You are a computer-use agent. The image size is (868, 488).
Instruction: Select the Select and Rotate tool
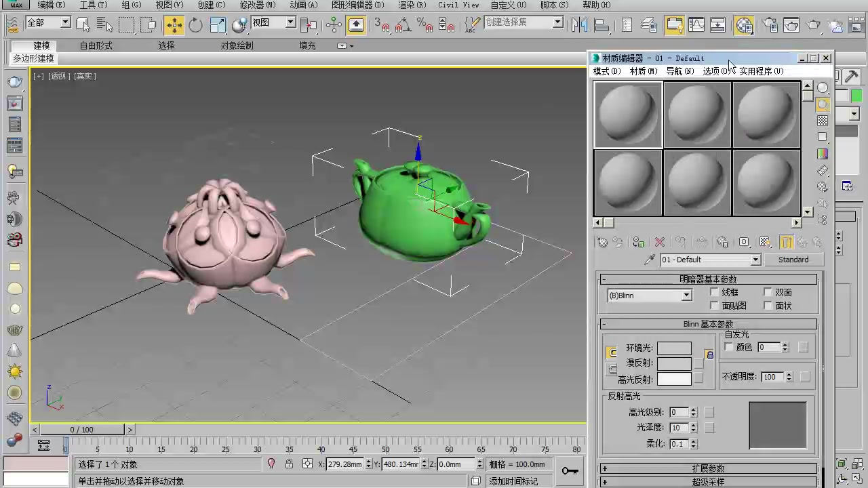(195, 24)
